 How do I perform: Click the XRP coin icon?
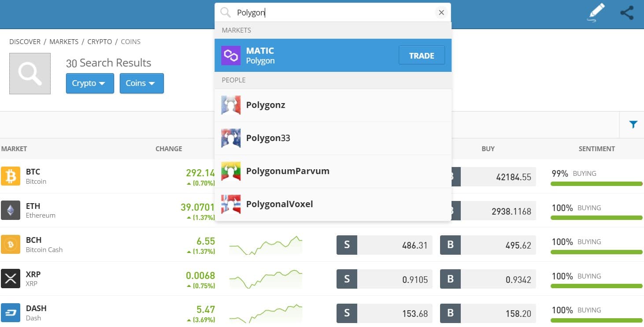click(x=10, y=279)
